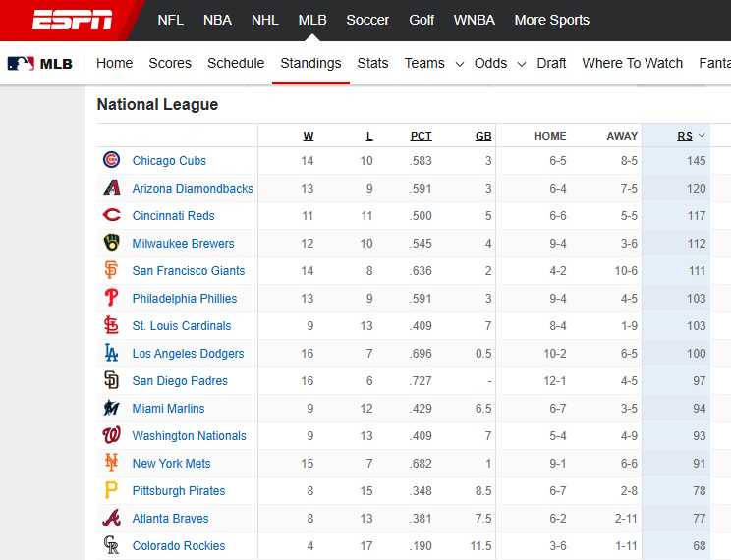The image size is (731, 560).
Task: Toggle RS column sort arrow
Action: (x=702, y=136)
